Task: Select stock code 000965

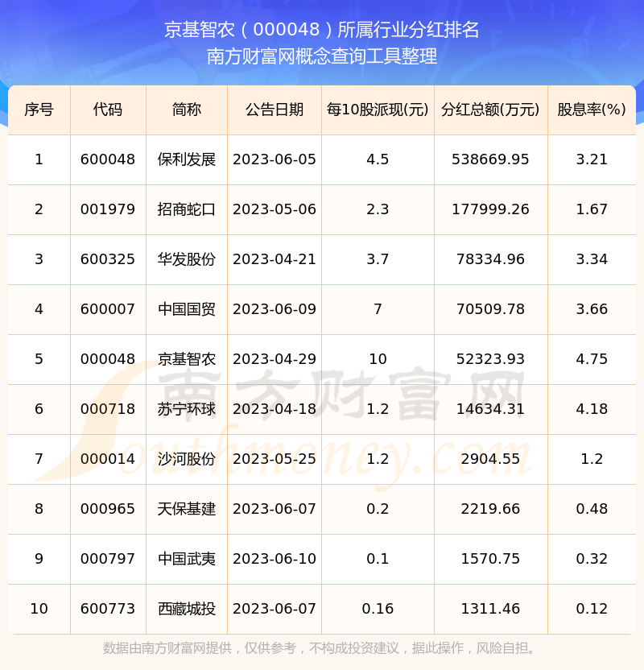Action: 108,509
